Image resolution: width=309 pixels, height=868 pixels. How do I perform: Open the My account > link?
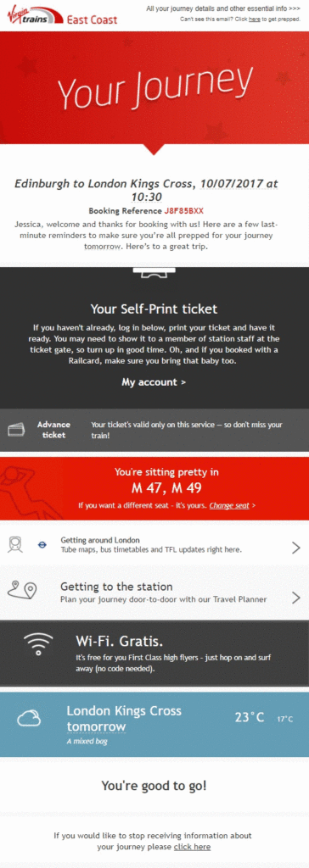coord(154,382)
